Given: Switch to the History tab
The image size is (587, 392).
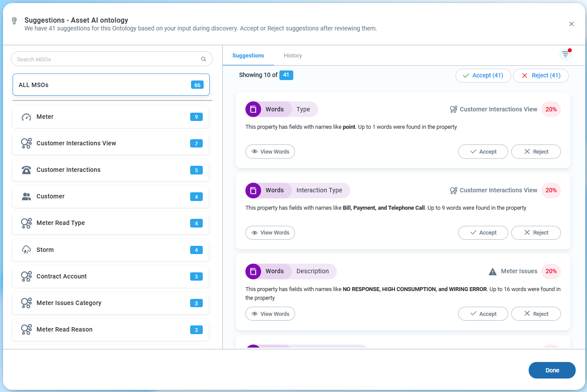Looking at the screenshot, I should pyautogui.click(x=292, y=56).
